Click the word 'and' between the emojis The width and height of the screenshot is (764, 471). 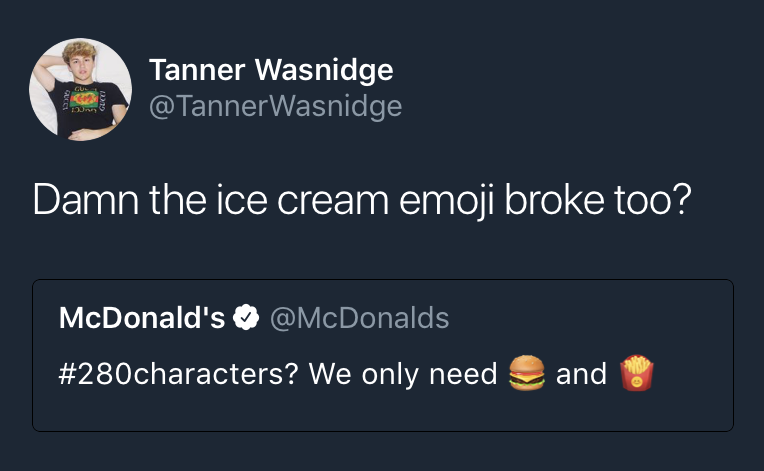581,375
